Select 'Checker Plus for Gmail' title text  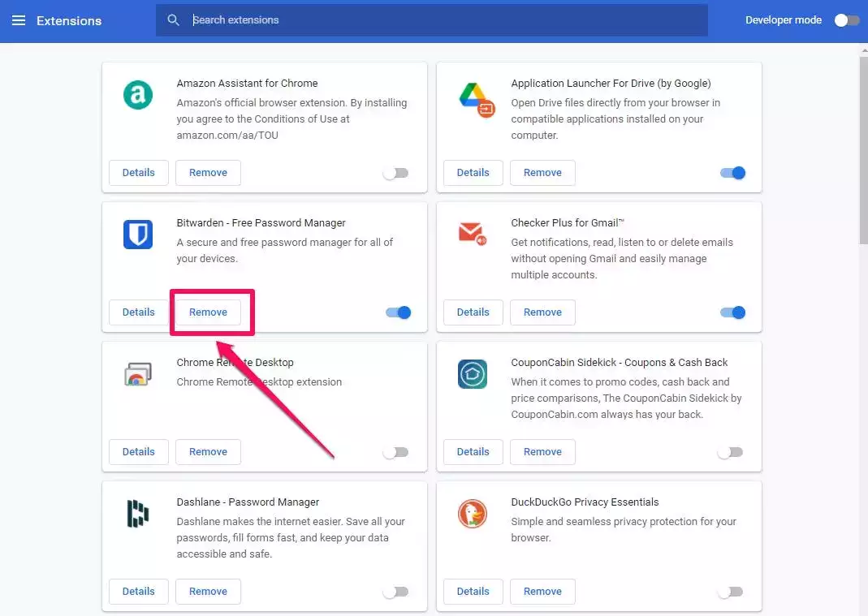tap(568, 223)
